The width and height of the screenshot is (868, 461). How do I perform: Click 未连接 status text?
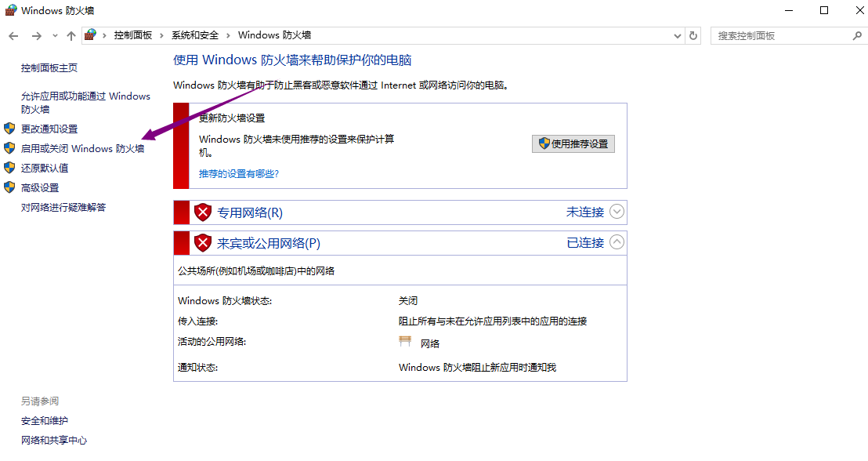(585, 212)
